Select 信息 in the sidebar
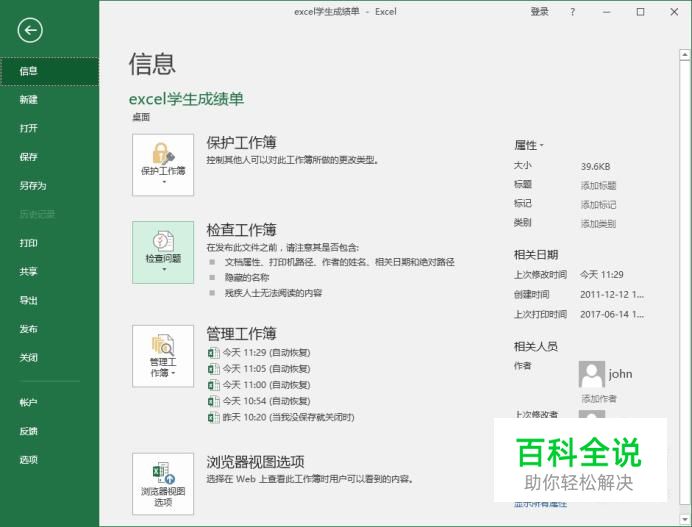Screen dimensions: 692x527 49,71
